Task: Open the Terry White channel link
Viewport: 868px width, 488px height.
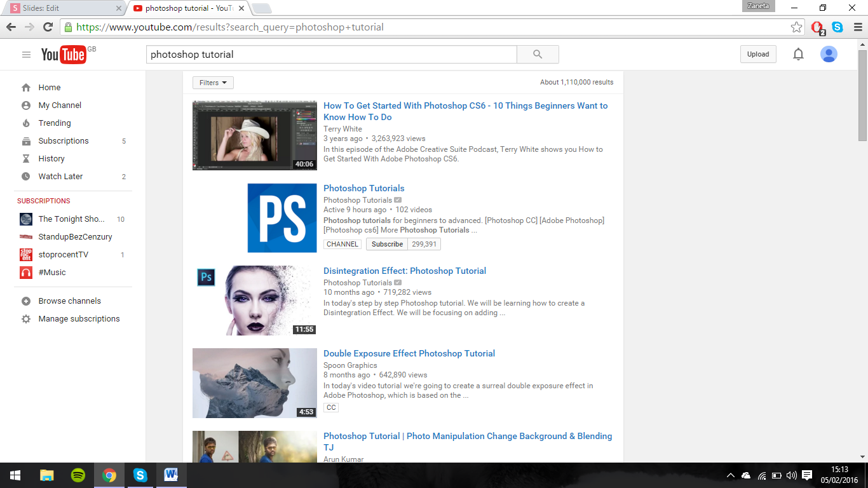Action: coord(342,129)
